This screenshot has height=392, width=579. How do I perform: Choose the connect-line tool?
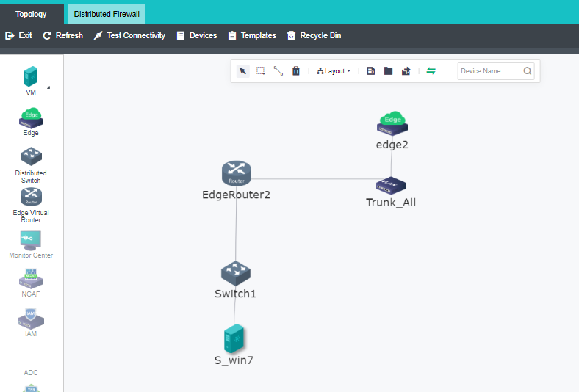pyautogui.click(x=278, y=71)
